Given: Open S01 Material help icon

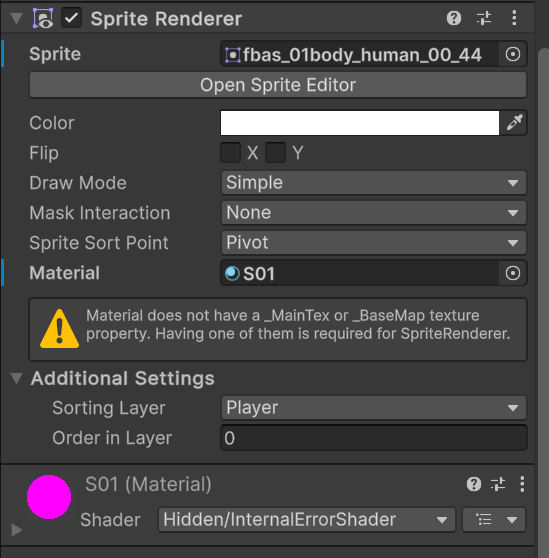Looking at the screenshot, I should [x=474, y=484].
